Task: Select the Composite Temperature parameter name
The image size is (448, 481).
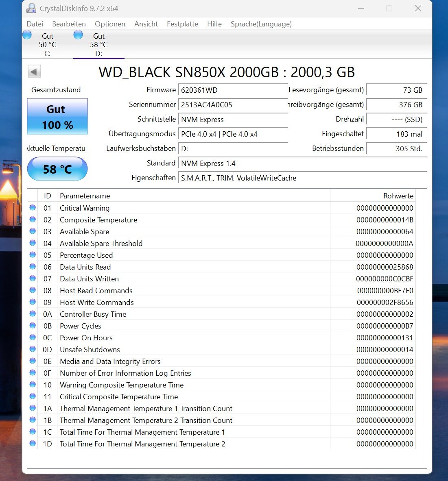Action: tap(98, 220)
